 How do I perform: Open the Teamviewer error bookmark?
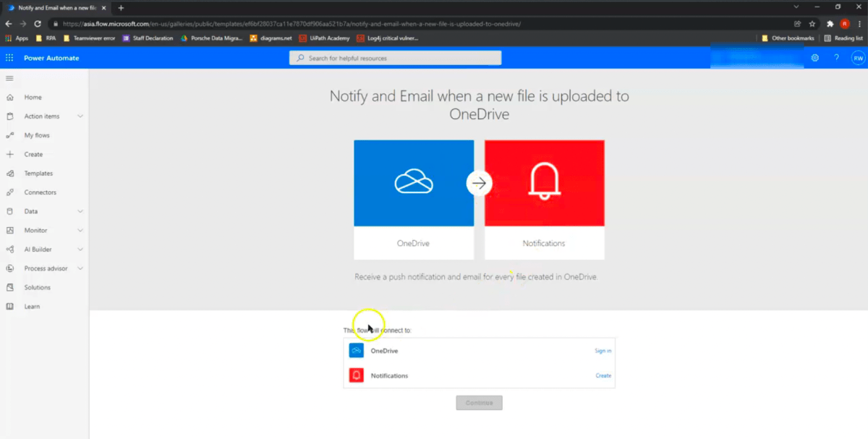point(89,38)
